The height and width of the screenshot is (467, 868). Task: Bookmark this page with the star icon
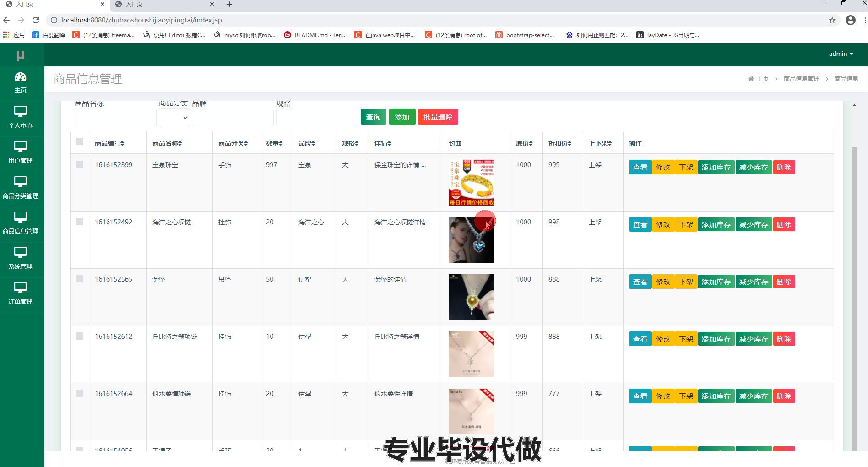[832, 20]
